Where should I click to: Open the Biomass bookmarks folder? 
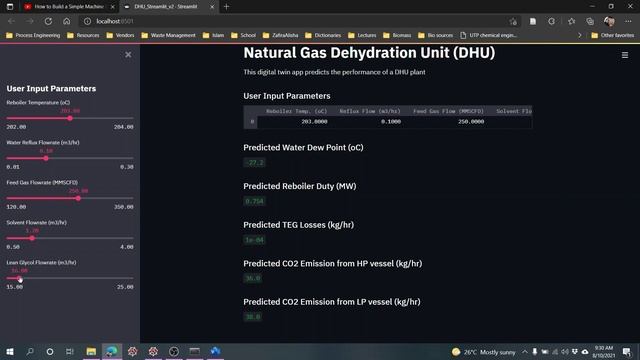[x=397, y=36]
